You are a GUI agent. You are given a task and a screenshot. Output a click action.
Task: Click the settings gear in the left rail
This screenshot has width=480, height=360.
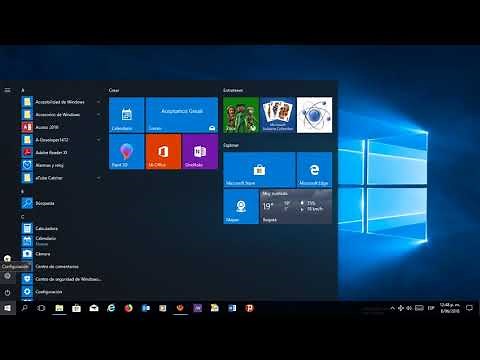tap(7, 276)
